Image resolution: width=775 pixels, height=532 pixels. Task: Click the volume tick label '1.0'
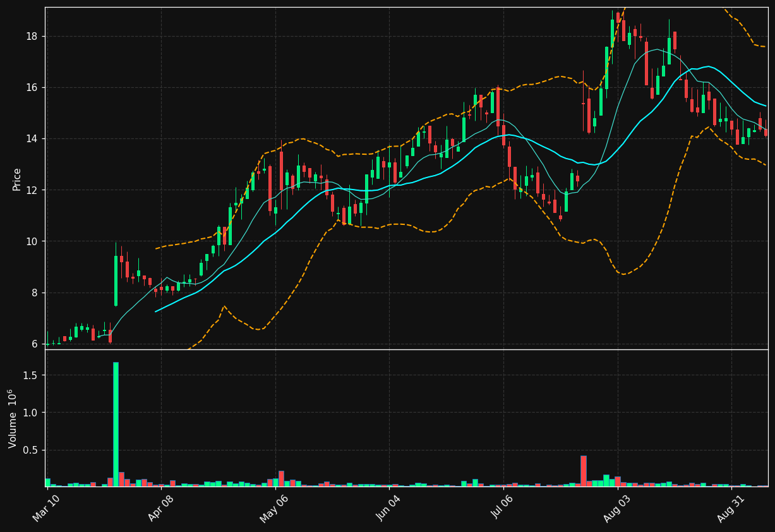31,413
